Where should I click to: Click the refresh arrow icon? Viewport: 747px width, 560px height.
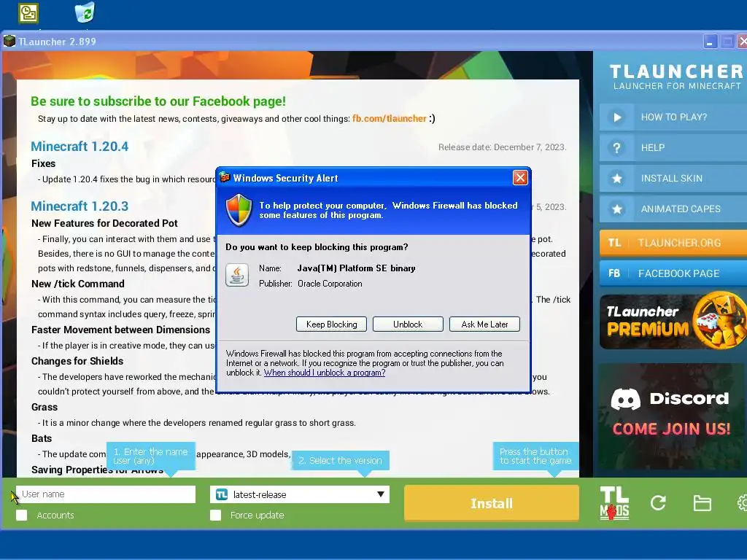[658, 503]
